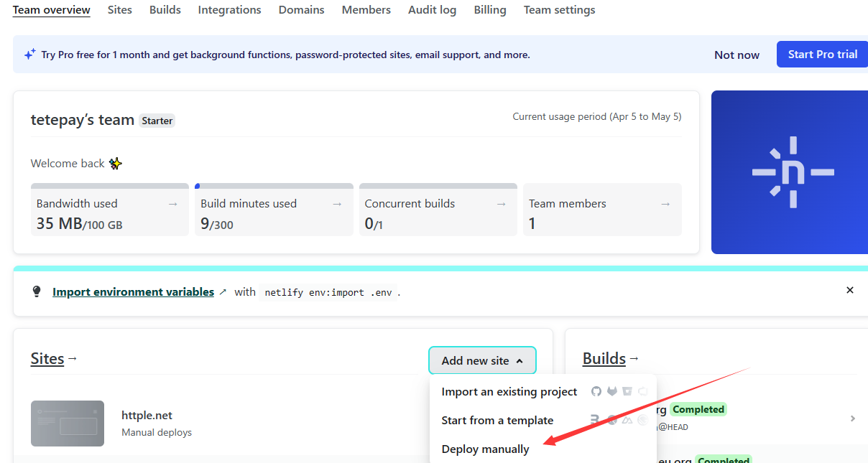Open the Import environment variables link

(133, 292)
